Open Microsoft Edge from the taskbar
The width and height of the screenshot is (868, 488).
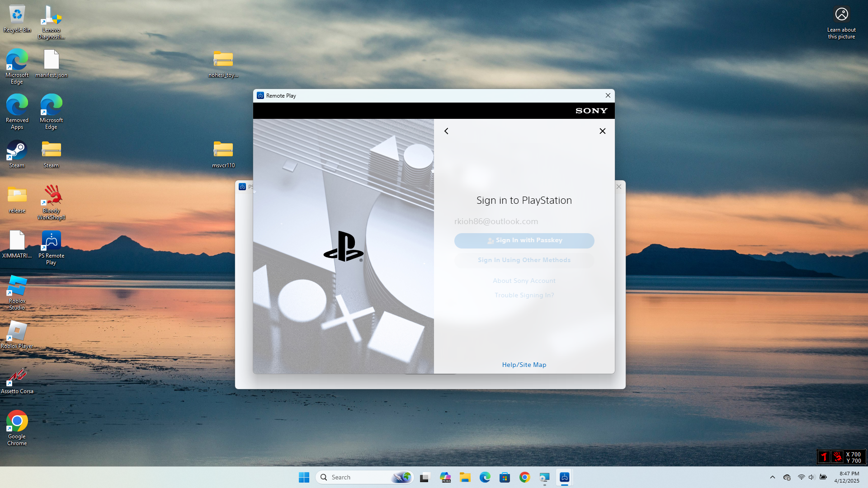coord(485,477)
